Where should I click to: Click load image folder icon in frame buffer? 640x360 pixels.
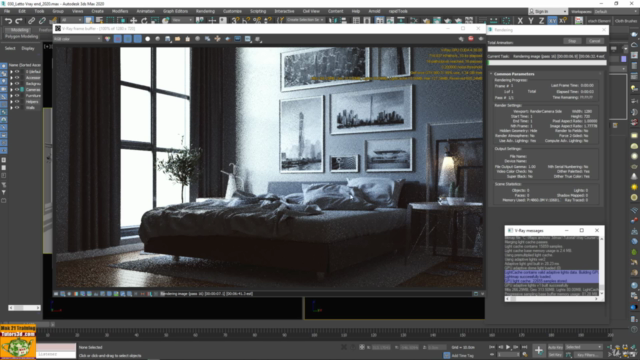click(178, 39)
